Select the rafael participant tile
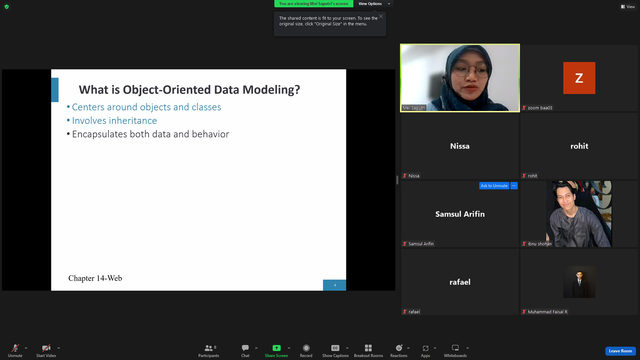Image resolution: width=640 pixels, height=360 pixels. (460, 282)
